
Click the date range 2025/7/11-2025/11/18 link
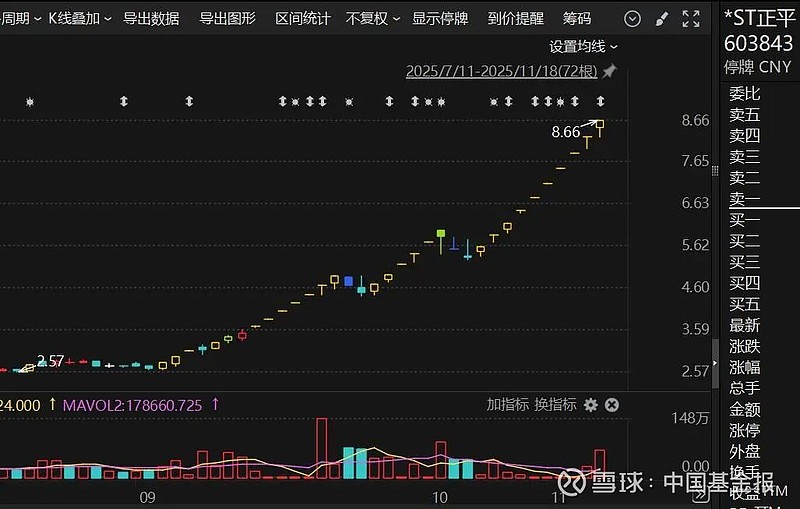pyautogui.click(x=502, y=71)
